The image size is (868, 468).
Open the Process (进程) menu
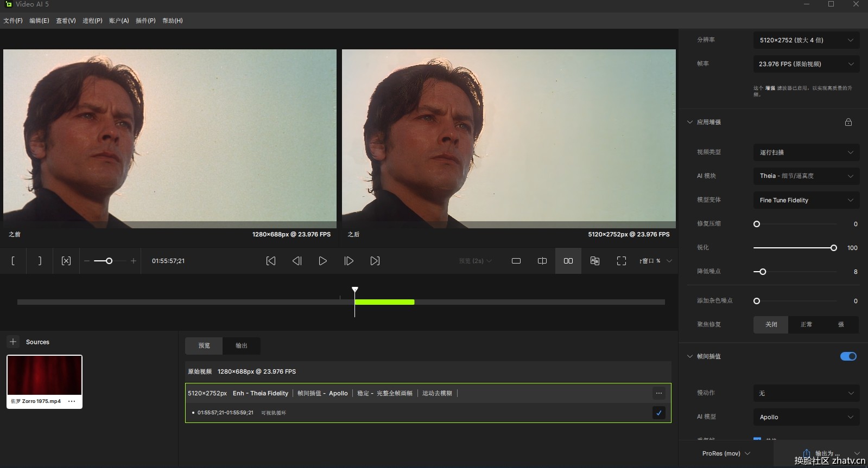pos(92,21)
